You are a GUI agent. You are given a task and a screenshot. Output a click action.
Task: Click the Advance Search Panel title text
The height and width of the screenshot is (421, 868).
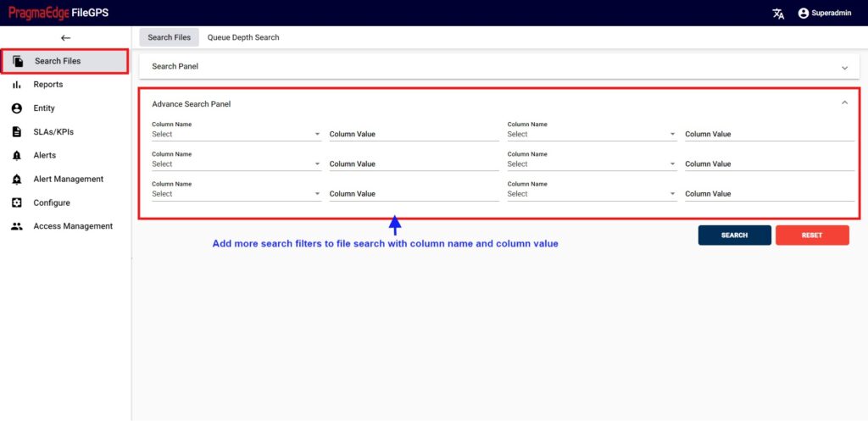pos(192,103)
